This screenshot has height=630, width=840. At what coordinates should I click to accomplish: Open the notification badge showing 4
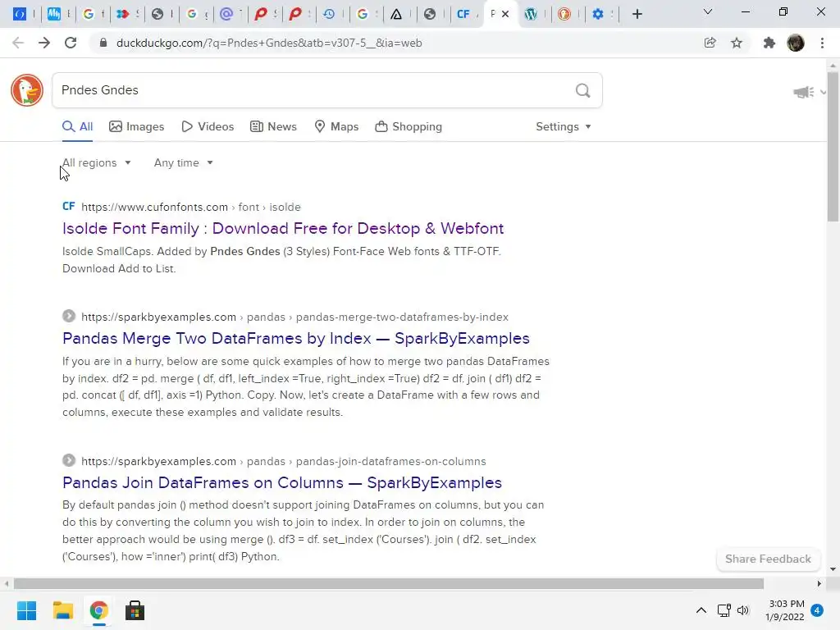(817, 610)
